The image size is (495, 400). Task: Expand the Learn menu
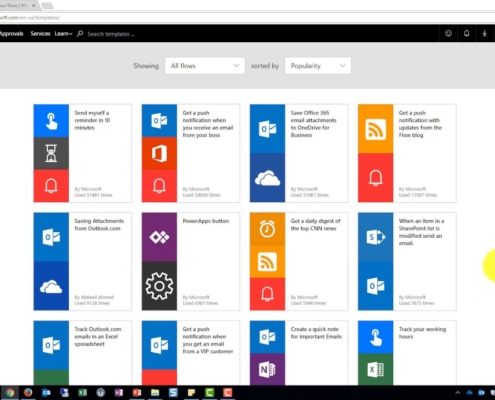pyautogui.click(x=63, y=34)
